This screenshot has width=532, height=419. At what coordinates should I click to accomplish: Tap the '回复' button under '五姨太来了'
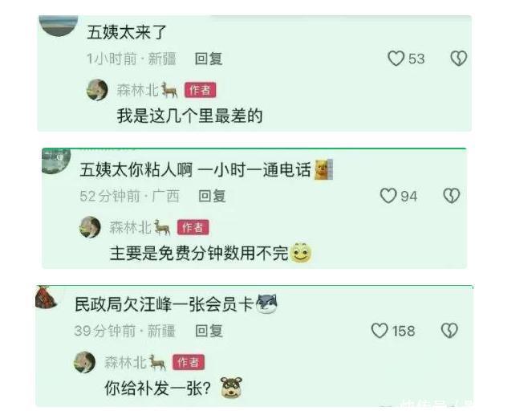pyautogui.click(x=209, y=59)
